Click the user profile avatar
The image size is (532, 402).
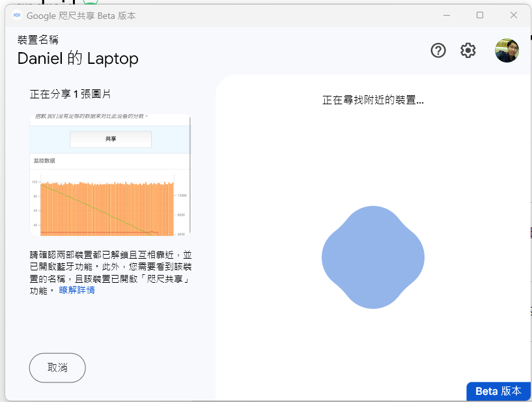click(x=507, y=50)
